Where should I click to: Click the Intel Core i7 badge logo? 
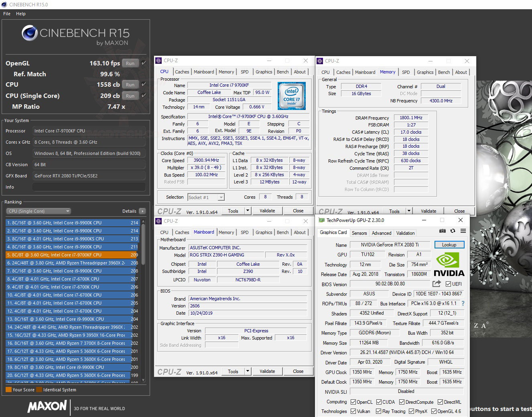[292, 96]
